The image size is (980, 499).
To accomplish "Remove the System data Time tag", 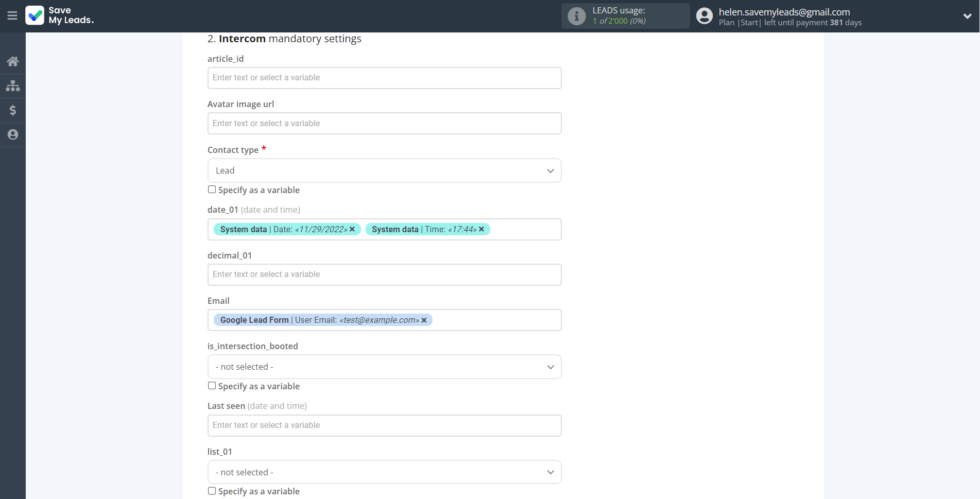I will click(x=482, y=229).
